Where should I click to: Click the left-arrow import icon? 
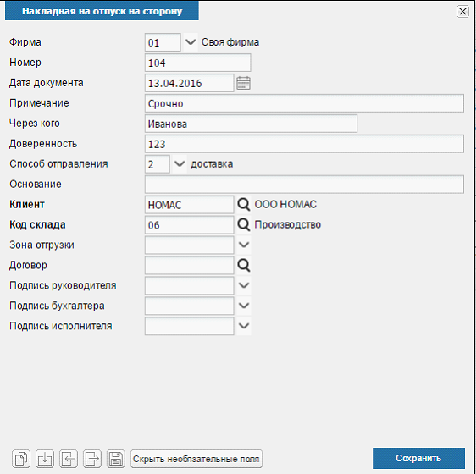[69, 458]
